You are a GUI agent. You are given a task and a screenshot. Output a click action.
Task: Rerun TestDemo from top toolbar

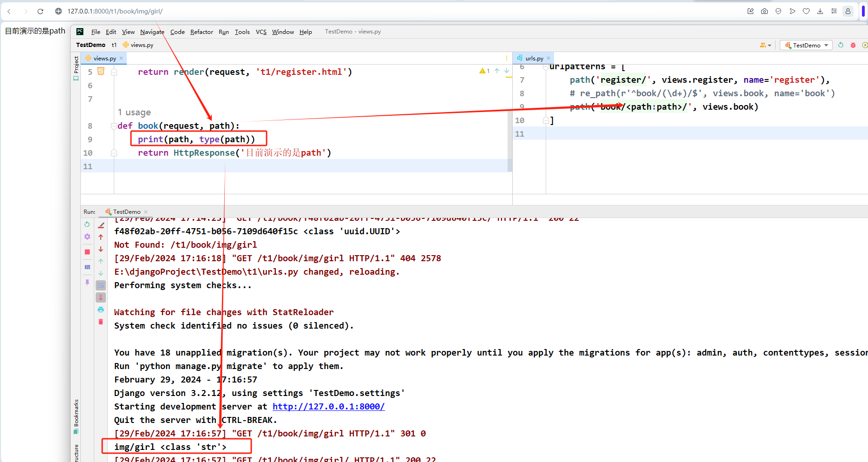coord(841,45)
